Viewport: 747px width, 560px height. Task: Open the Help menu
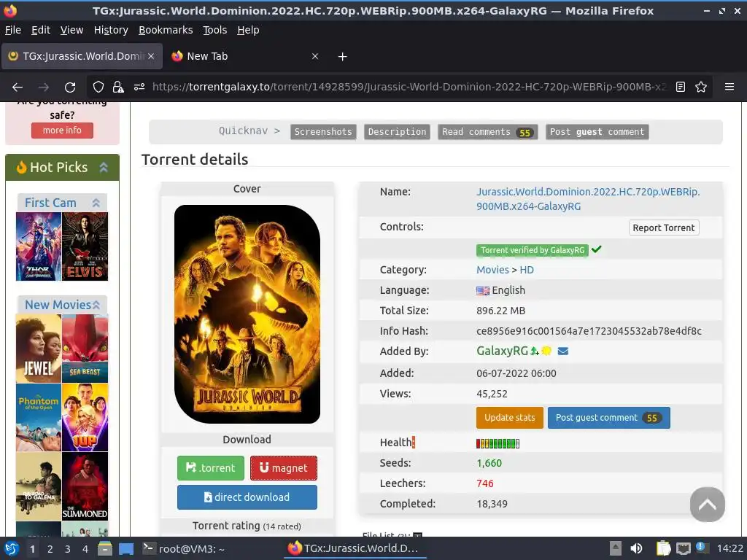point(248,30)
